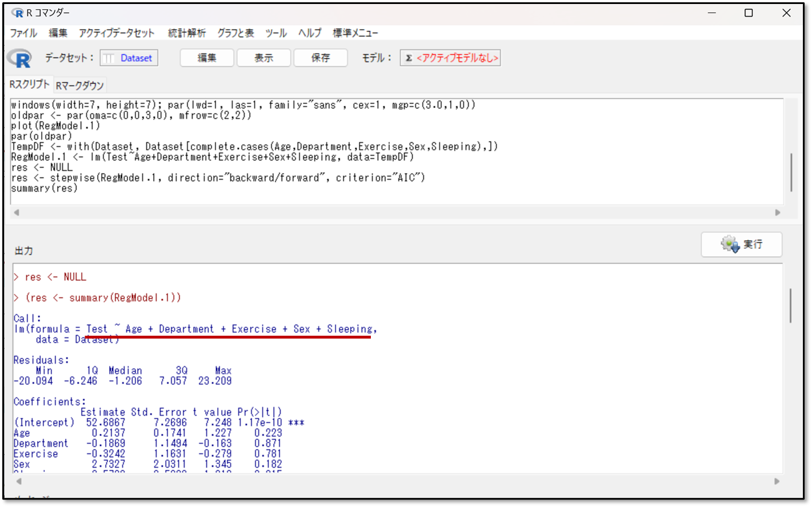The image size is (812, 507).
Task: Click the 保存 save button
Action: [321, 58]
